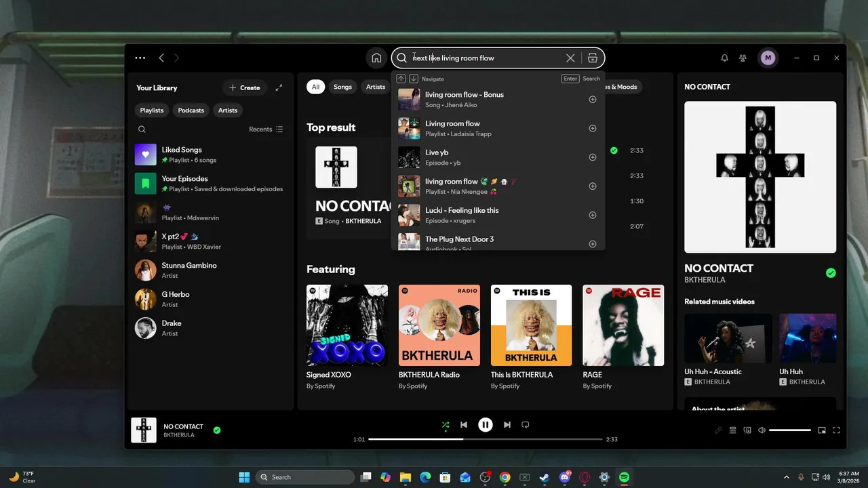This screenshot has width=868, height=488.
Task: Toggle liked checkmark in the Now Playing panel
Action: point(831,273)
